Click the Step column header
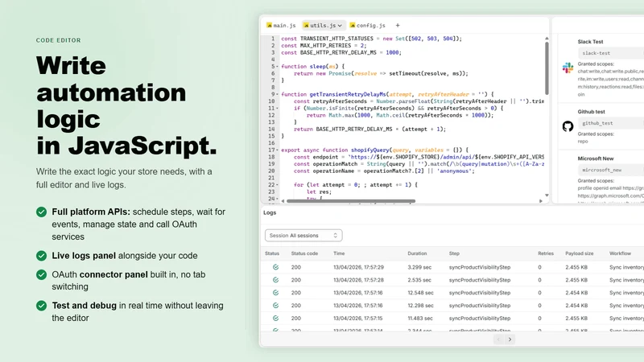Screen dimensions: 644x362 point(454,253)
